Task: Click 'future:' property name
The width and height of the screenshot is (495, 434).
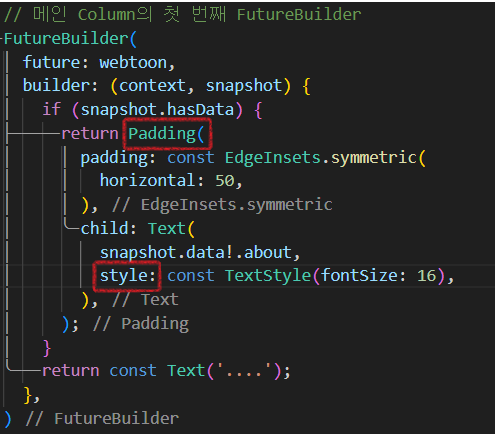Action: [56, 63]
